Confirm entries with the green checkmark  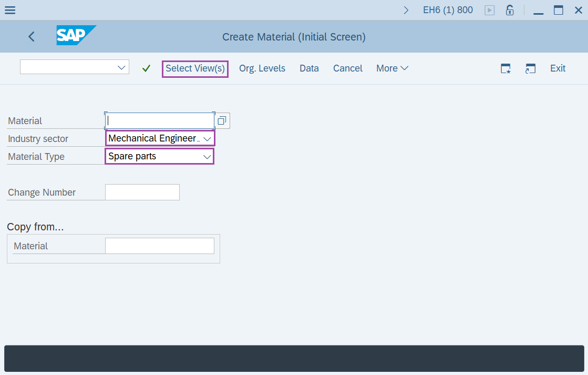click(146, 68)
